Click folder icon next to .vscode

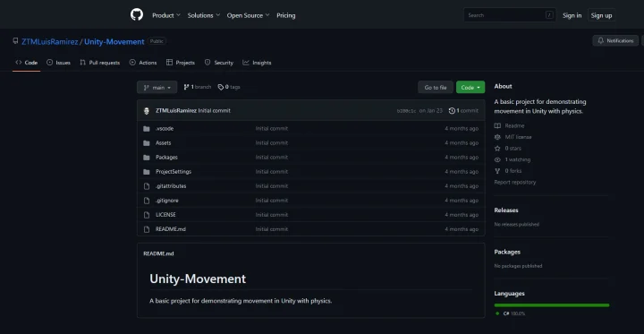coord(147,129)
